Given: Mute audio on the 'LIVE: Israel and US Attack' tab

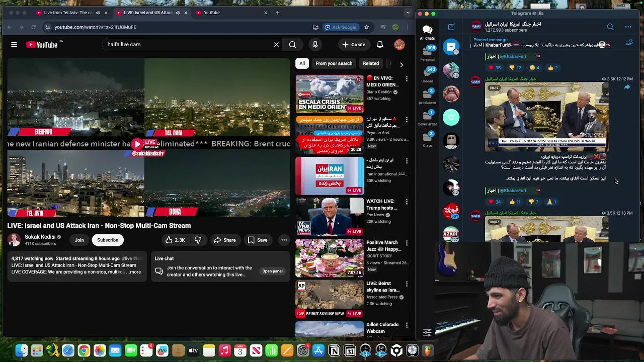Looking at the screenshot, I should pyautogui.click(x=177, y=13).
